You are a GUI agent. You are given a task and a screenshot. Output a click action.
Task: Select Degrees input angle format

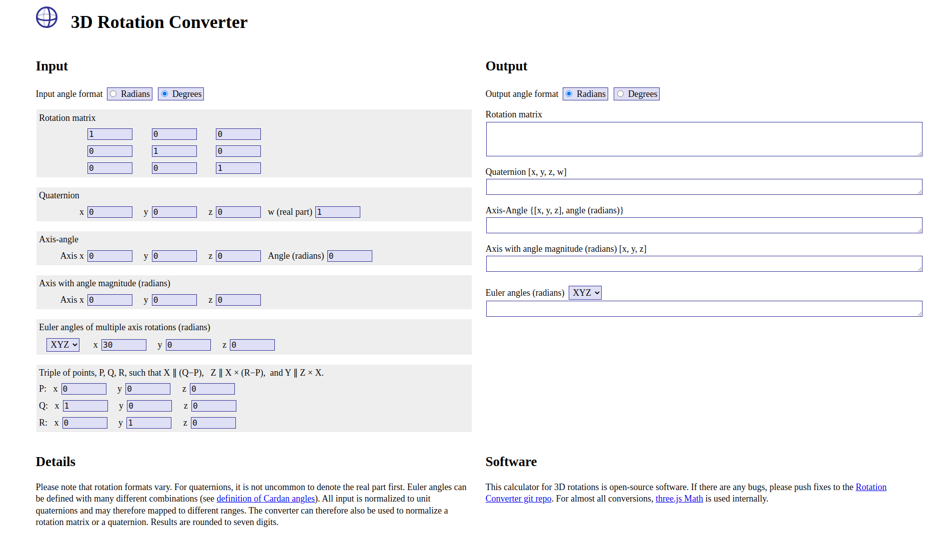point(165,94)
